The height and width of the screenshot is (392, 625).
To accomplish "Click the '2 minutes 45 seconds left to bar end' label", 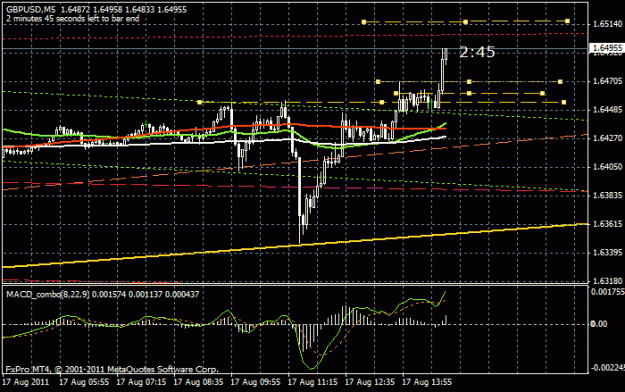I will coord(73,18).
